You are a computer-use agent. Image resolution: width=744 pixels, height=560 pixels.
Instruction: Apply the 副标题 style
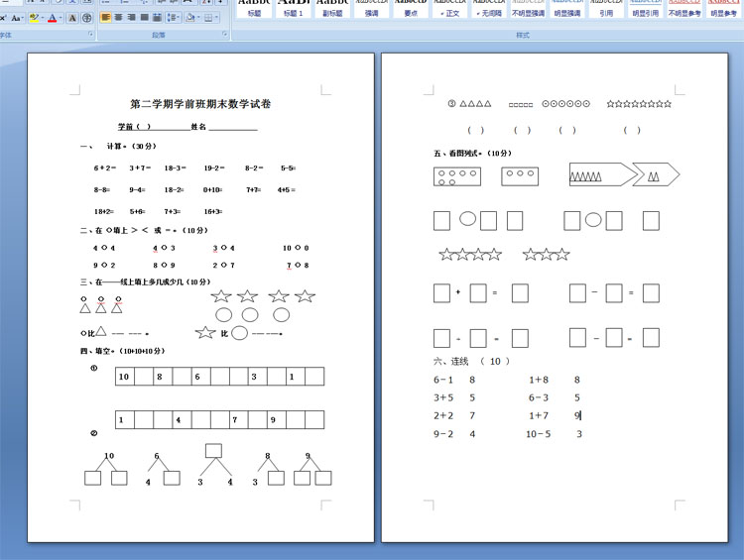pos(332,9)
